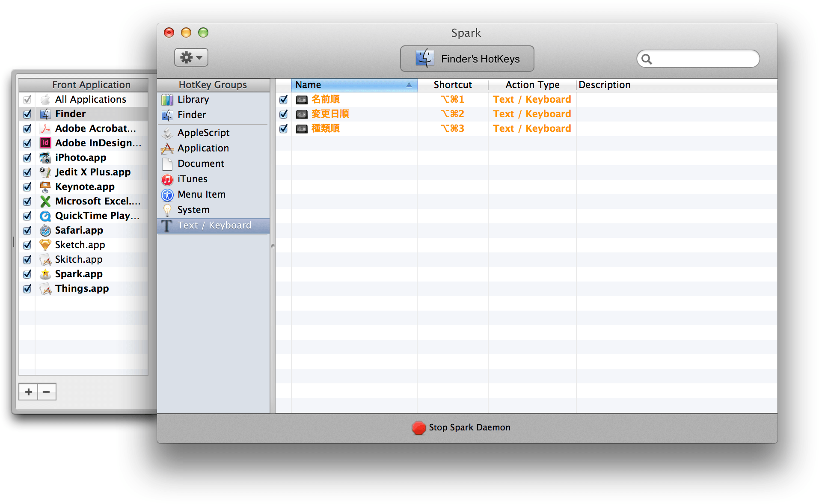Select Adobe Acrobat in application list

click(x=95, y=128)
